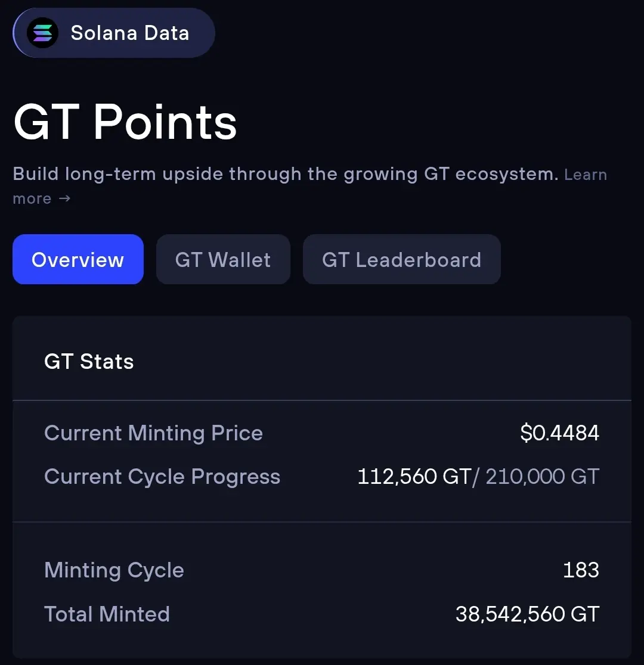Image resolution: width=644 pixels, height=665 pixels.
Task: Click the $0.4484 minting price value
Action: tap(559, 433)
